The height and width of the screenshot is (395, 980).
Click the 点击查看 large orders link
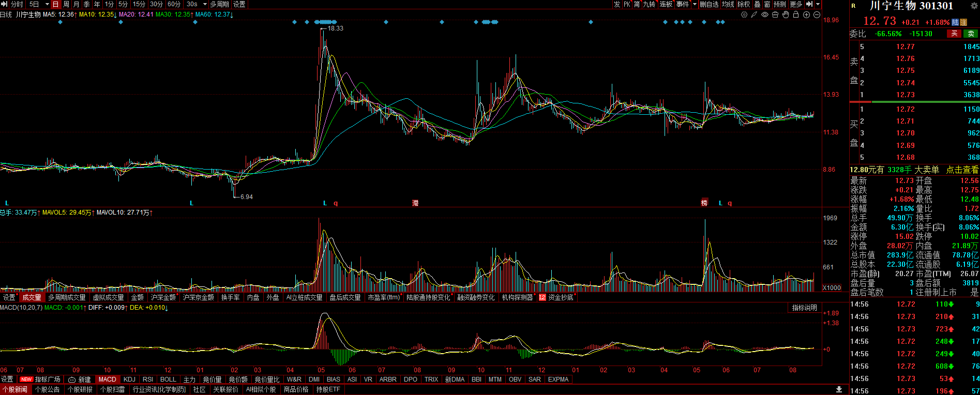pyautogui.click(x=962, y=170)
